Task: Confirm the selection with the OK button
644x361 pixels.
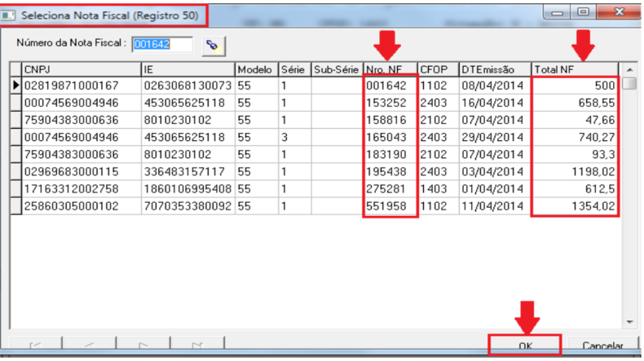Action: pyautogui.click(x=525, y=346)
